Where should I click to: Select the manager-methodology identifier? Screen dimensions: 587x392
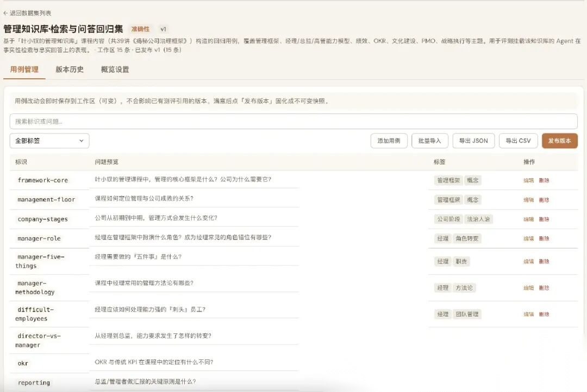35,288
